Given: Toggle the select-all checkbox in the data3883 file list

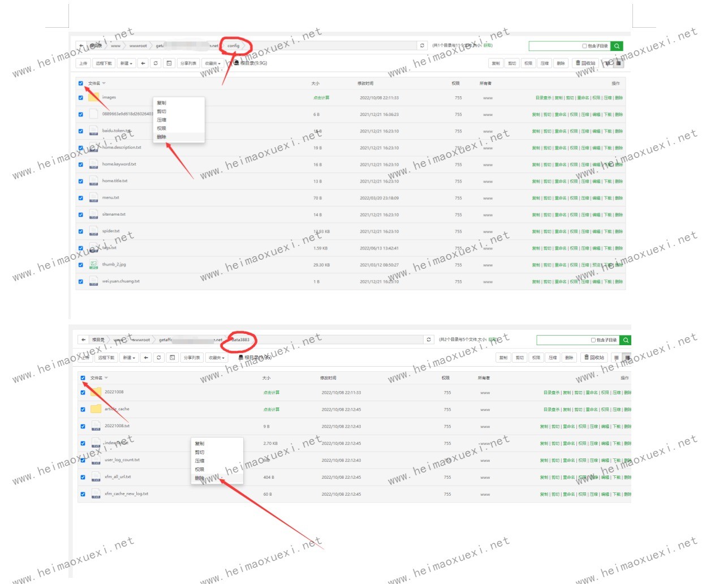Looking at the screenshot, I should [83, 378].
